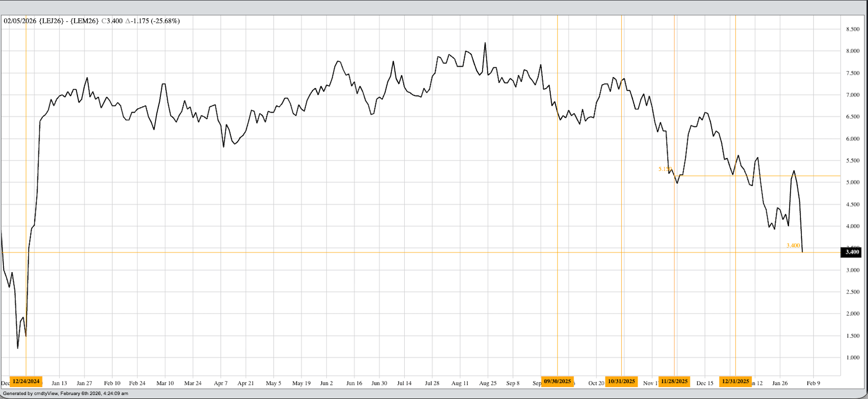Click the 5.000 label on price axis
The height and width of the screenshot is (399, 868).
(x=853, y=182)
